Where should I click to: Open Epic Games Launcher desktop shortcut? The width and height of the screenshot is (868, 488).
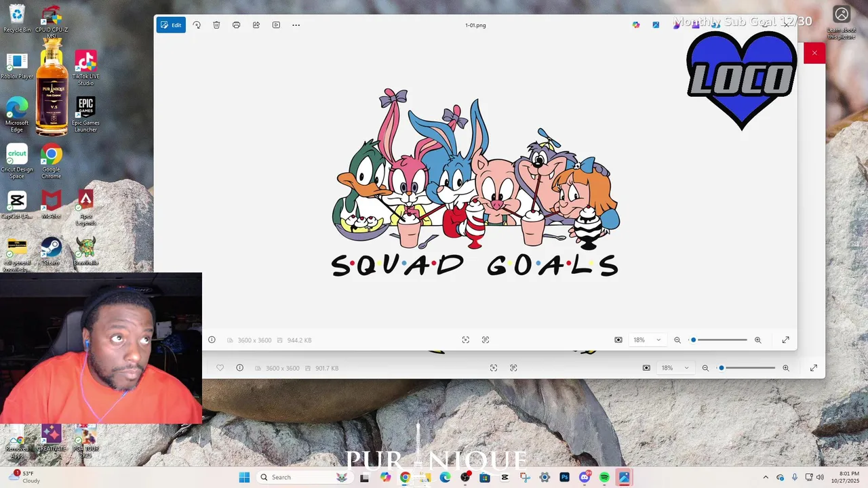85,114
